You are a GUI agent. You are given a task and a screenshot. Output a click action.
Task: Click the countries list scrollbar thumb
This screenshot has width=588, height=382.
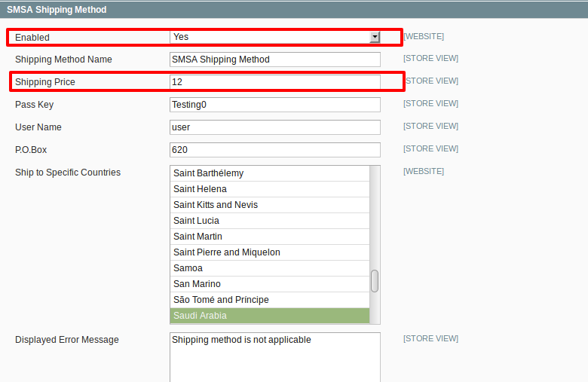[x=375, y=281]
